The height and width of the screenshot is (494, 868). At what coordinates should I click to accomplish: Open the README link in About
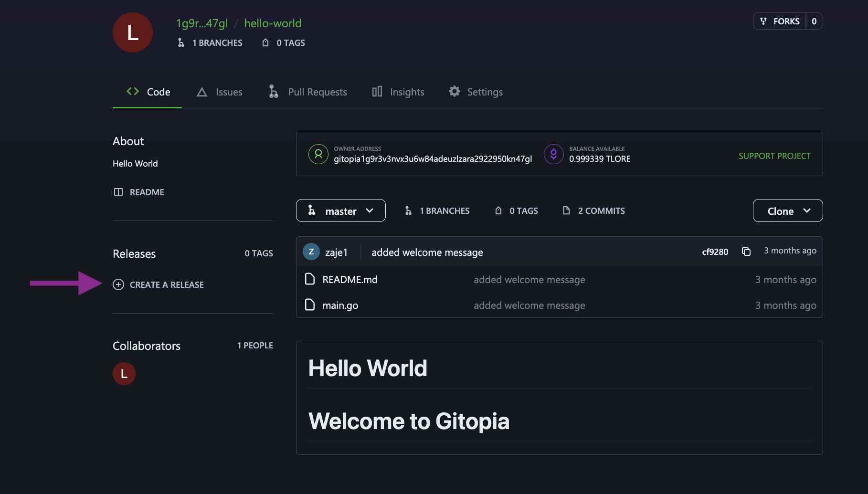pyautogui.click(x=147, y=192)
